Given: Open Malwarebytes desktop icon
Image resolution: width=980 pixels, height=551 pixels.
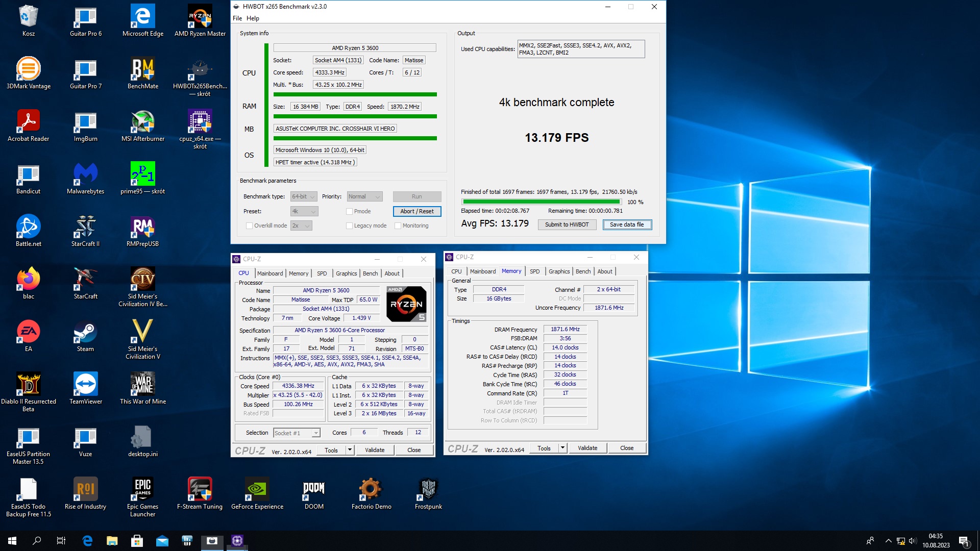Looking at the screenshot, I should click(x=86, y=179).
